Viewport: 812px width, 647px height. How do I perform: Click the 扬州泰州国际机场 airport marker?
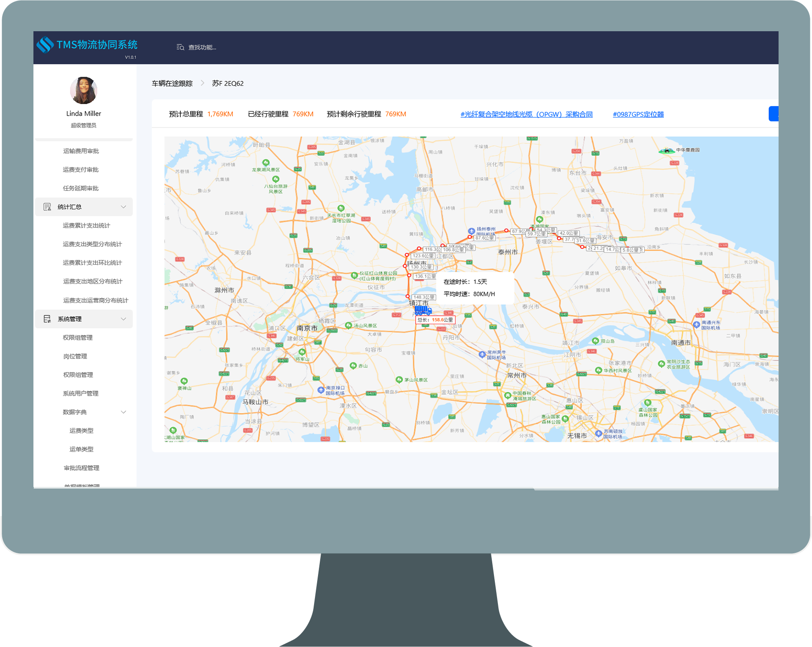[472, 230]
